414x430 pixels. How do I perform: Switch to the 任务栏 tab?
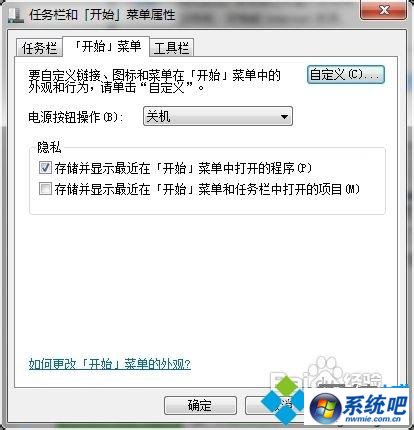[x=39, y=48]
